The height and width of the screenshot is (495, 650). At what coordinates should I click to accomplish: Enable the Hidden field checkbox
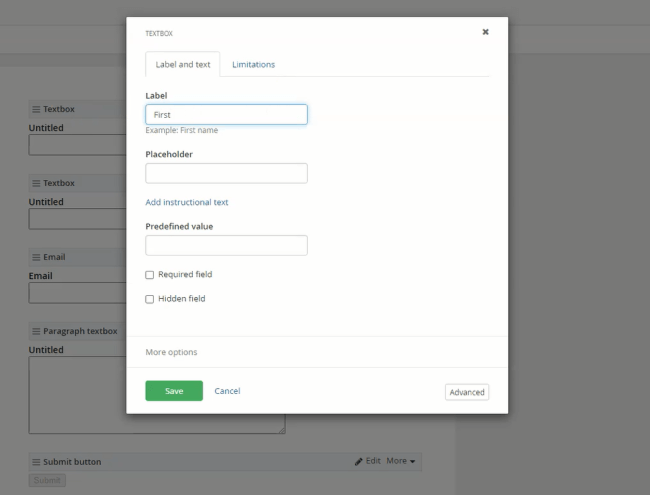tap(150, 299)
